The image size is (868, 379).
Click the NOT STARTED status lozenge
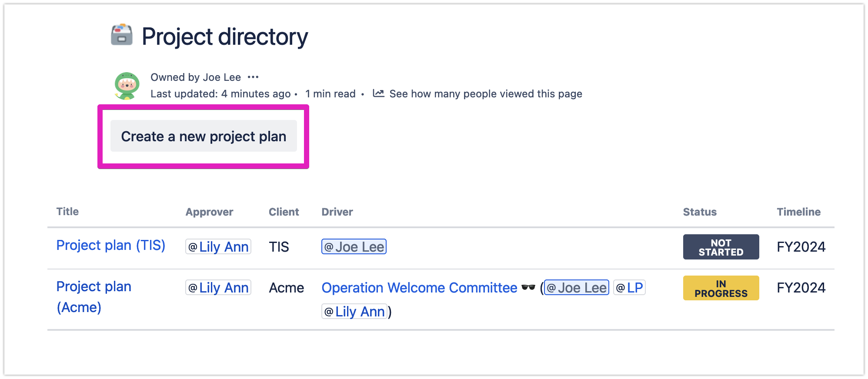click(x=721, y=246)
